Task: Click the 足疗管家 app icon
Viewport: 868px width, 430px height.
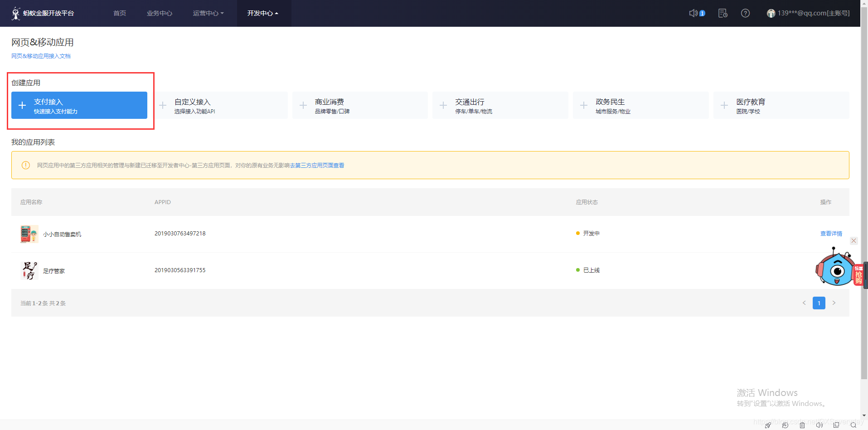Action: [x=29, y=271]
